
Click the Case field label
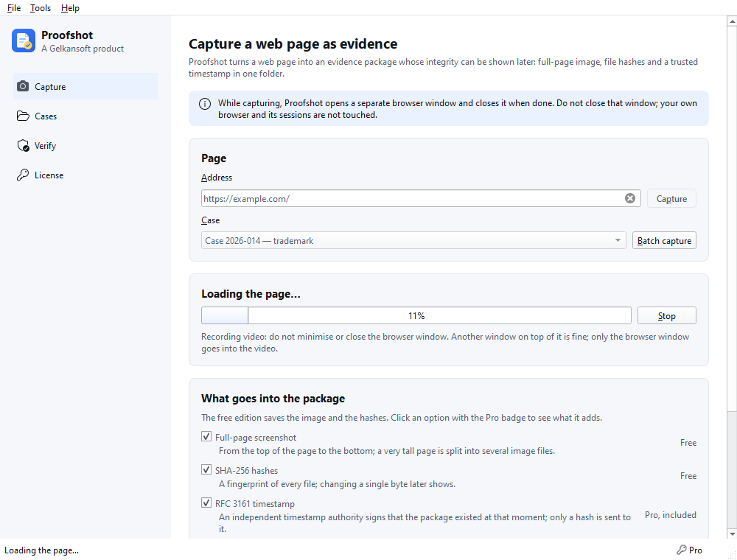pos(210,220)
